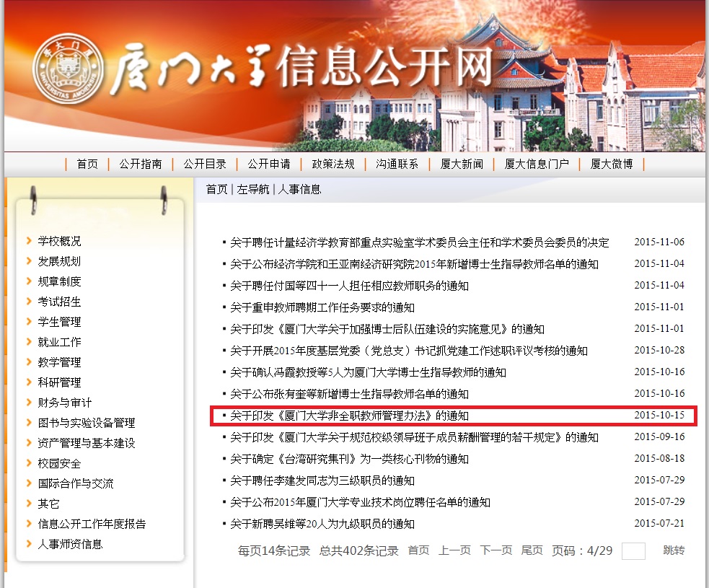Open 财务与审计 in the sidebar
This screenshot has height=588, width=709.
point(65,403)
